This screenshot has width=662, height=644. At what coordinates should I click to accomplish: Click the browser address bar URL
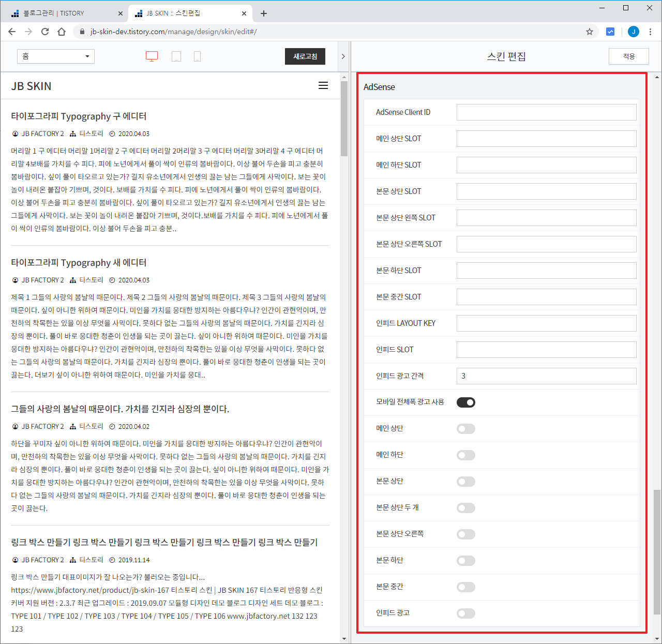(x=174, y=32)
